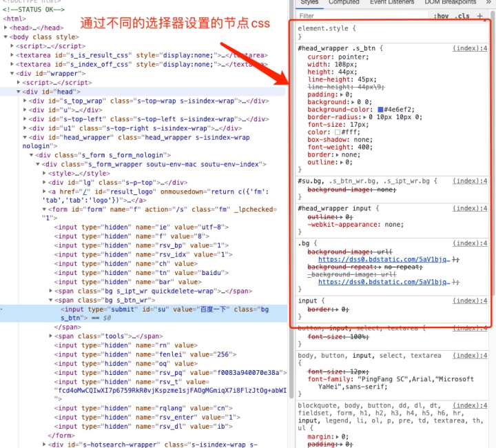Show more tabs with the chevron

pos(488,2)
